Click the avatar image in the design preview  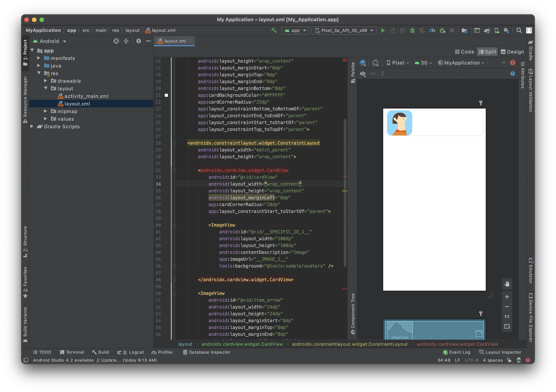pyautogui.click(x=400, y=123)
